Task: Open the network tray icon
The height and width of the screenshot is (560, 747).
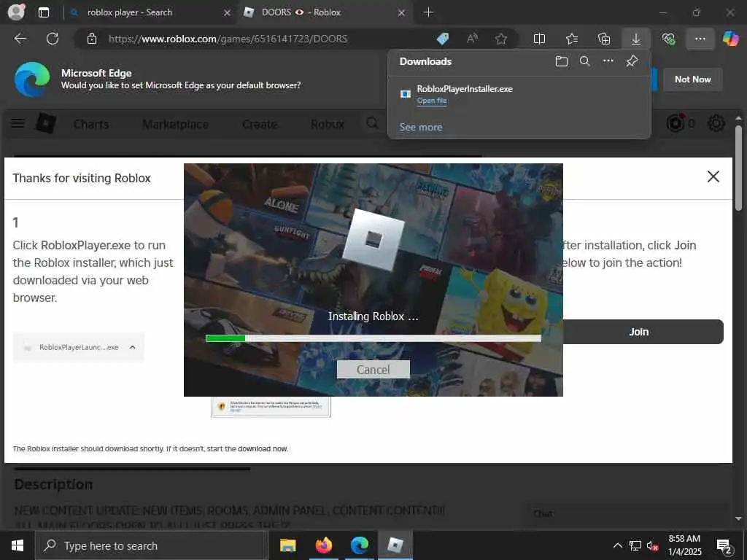Action: click(635, 545)
